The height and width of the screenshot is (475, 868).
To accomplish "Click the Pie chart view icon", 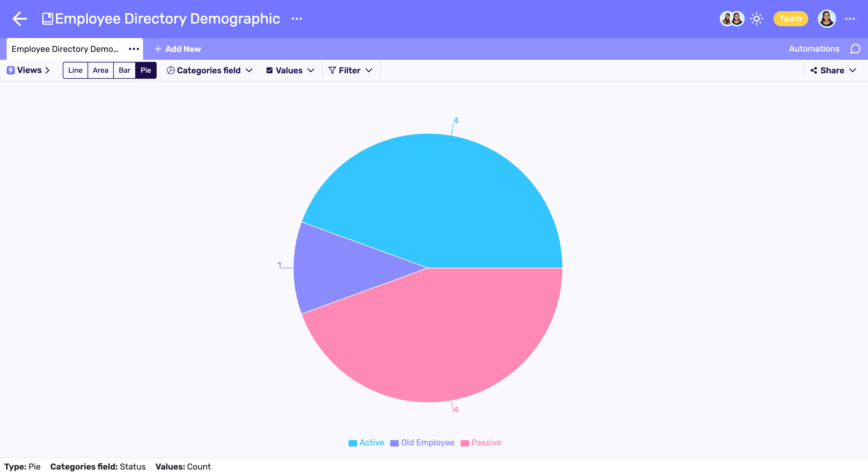I will click(146, 70).
